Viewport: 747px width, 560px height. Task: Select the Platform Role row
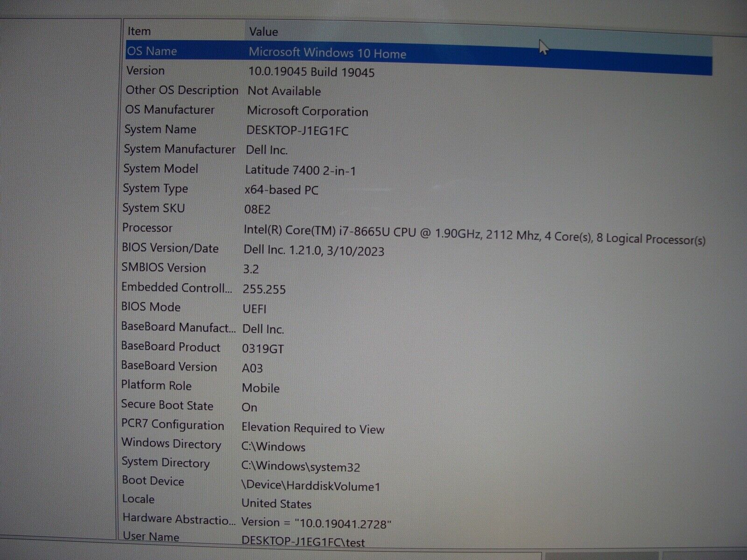click(x=156, y=385)
